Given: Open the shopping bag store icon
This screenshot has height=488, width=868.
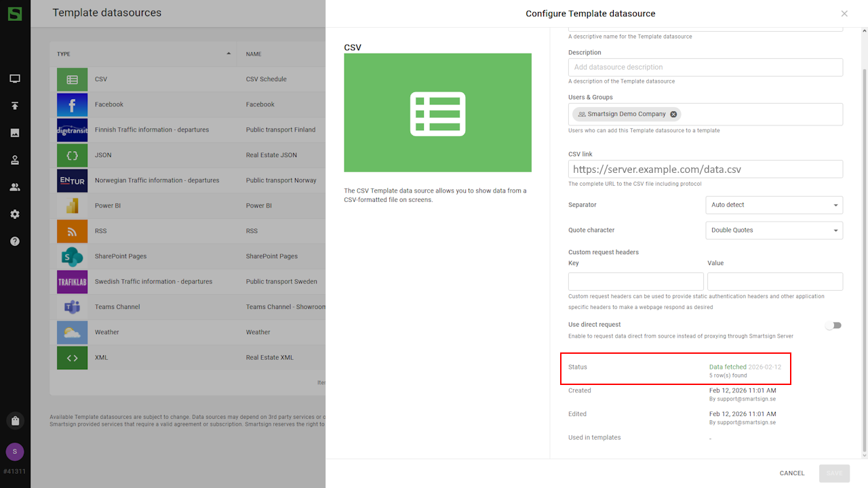Looking at the screenshot, I should pyautogui.click(x=15, y=421).
